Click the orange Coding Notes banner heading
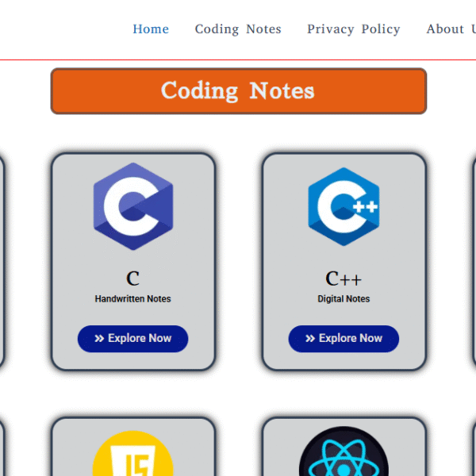Image resolution: width=476 pixels, height=476 pixels. point(239,91)
